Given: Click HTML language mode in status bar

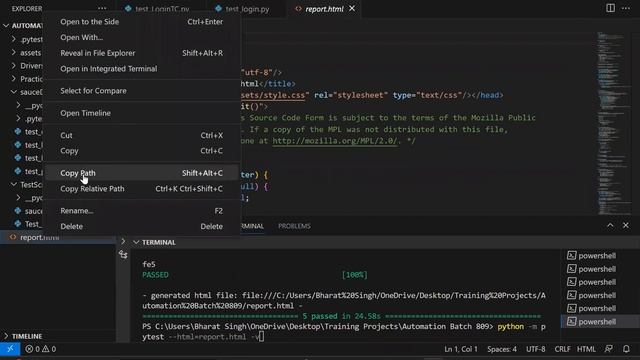Looking at the screenshot, I should [x=586, y=349].
